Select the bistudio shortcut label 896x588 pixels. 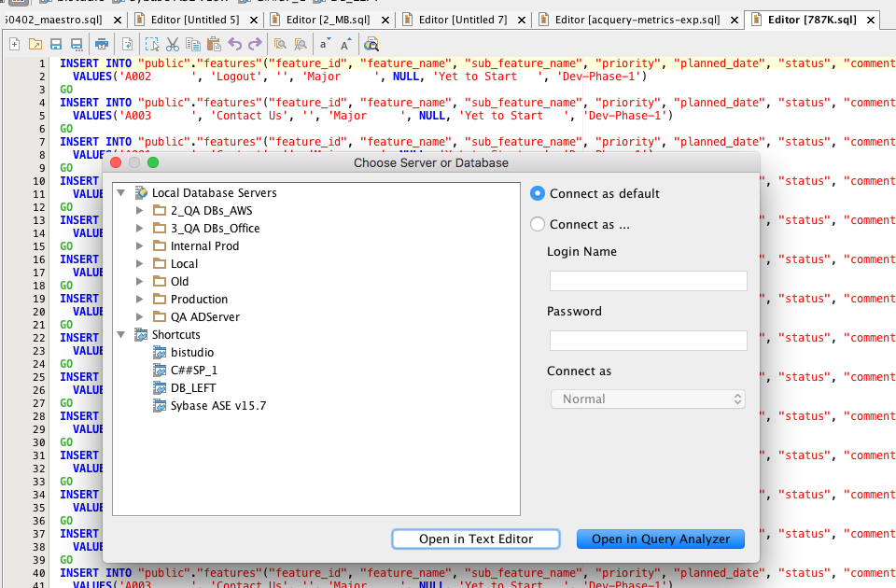tap(192, 352)
